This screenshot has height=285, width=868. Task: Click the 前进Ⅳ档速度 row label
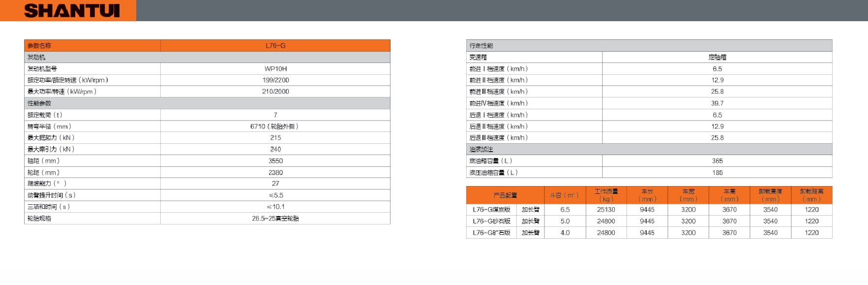click(499, 103)
